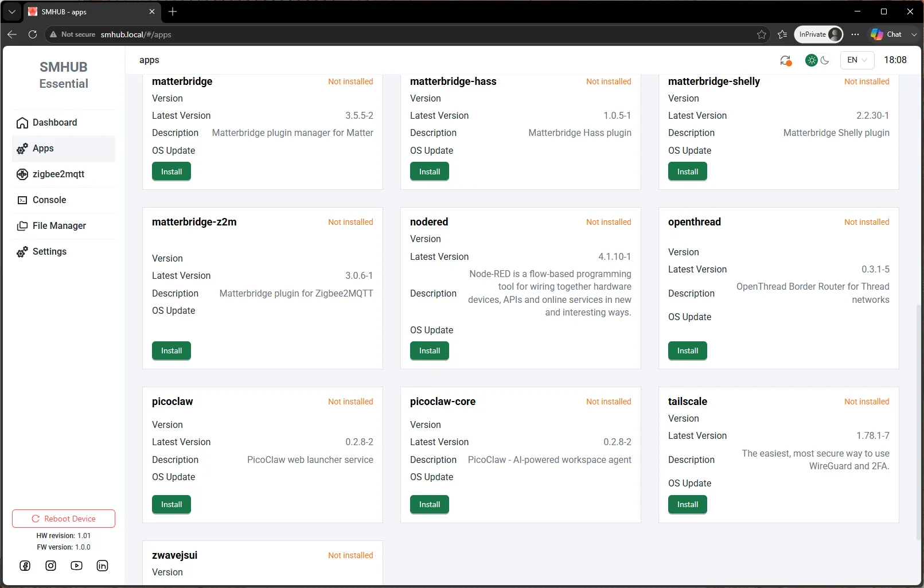Click the Settings gears icon
This screenshot has height=588, width=924.
pos(22,252)
